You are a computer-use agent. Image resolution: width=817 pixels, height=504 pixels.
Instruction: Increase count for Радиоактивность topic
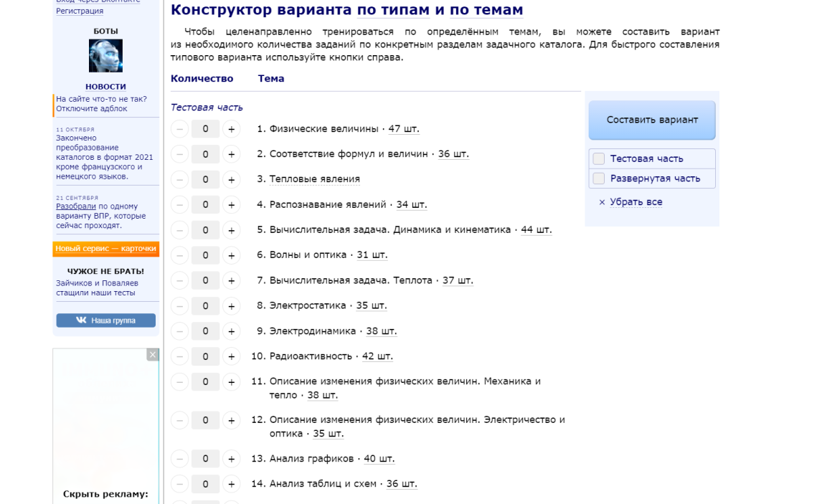coord(231,356)
